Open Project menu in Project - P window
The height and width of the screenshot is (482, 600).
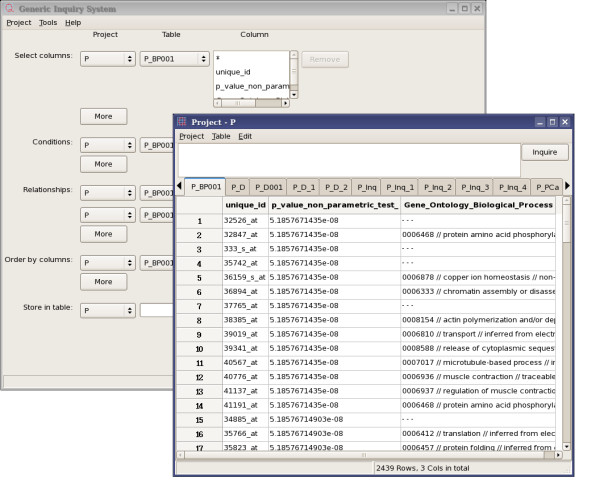[x=192, y=136]
